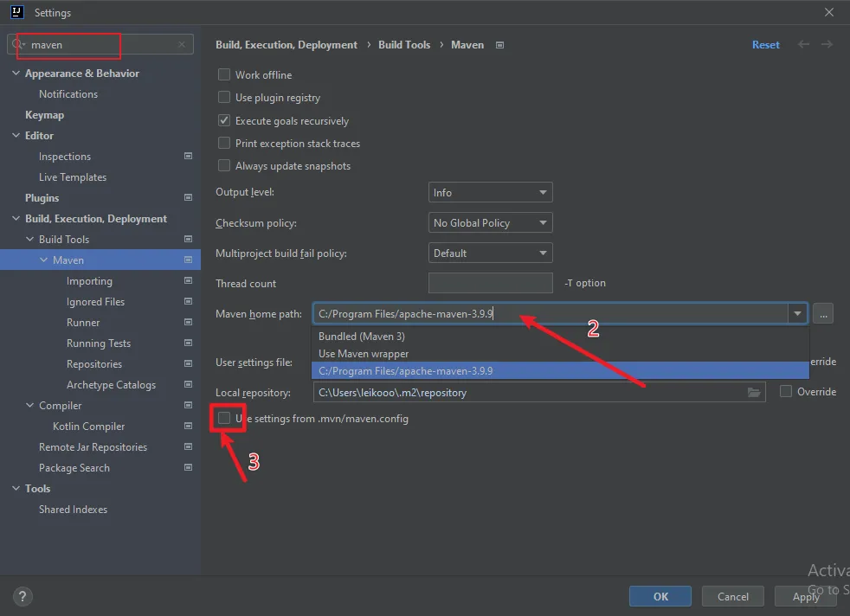This screenshot has width=850, height=616.
Task: Click the back navigation arrow
Action: tap(804, 45)
